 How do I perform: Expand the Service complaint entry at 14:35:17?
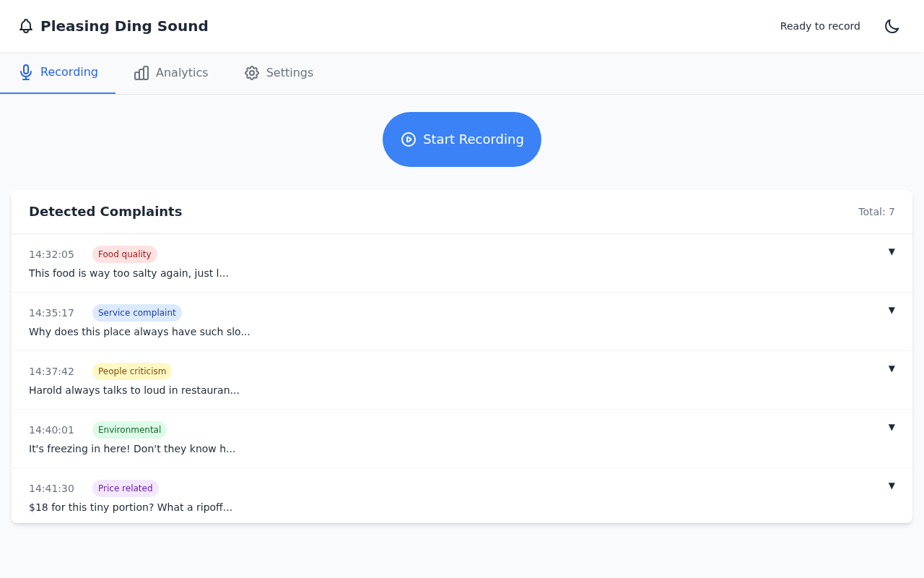tap(892, 310)
